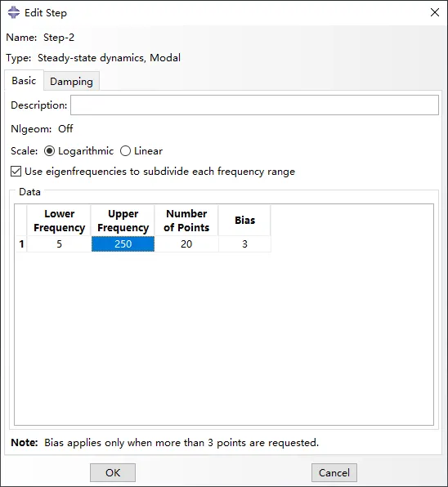Select the Lower Frequency cell value 5
The image size is (448, 487).
click(x=59, y=244)
